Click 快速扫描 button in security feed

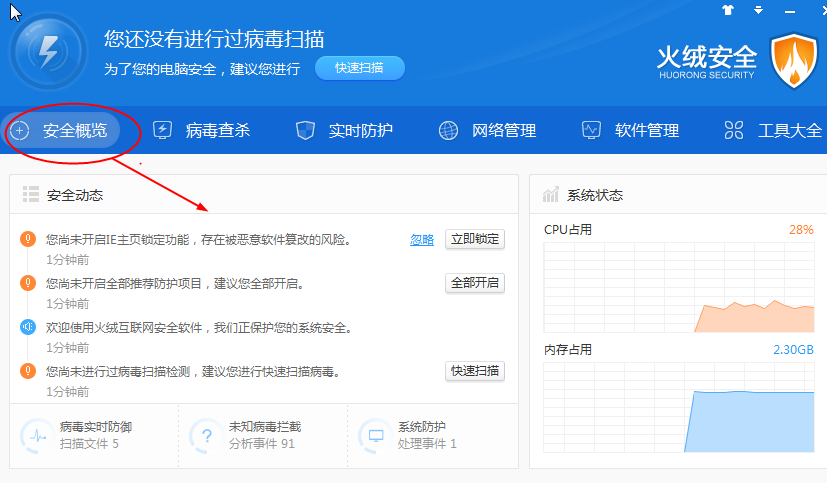[475, 371]
